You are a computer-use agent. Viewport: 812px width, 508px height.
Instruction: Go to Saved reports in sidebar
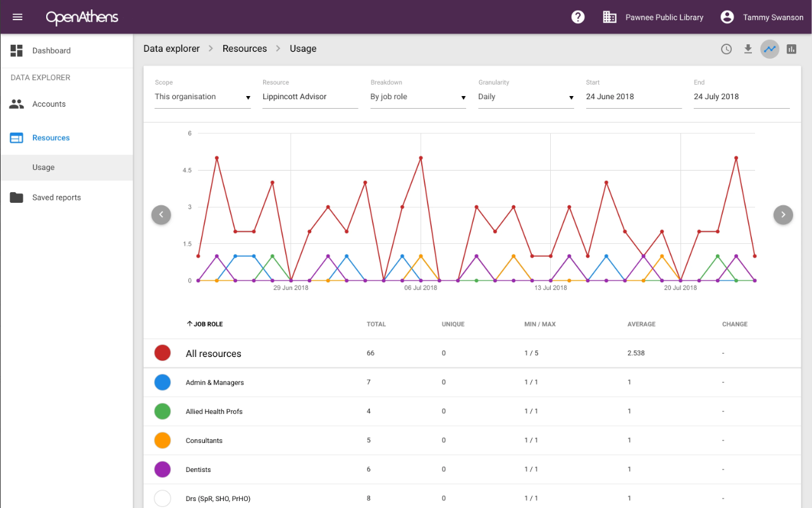(x=56, y=198)
